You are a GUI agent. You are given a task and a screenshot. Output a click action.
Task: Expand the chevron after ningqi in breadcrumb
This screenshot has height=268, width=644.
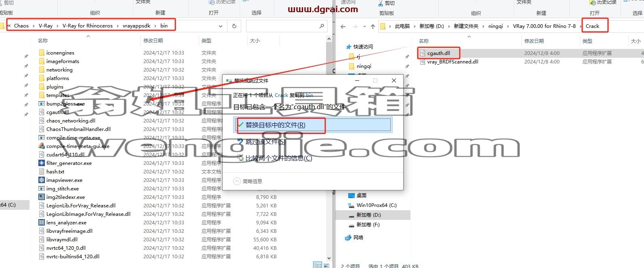tap(508, 26)
